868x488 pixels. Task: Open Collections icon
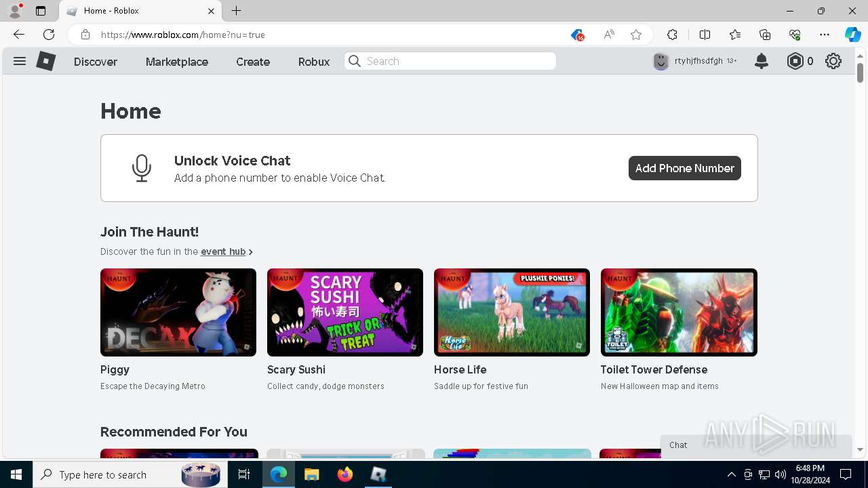[765, 35]
